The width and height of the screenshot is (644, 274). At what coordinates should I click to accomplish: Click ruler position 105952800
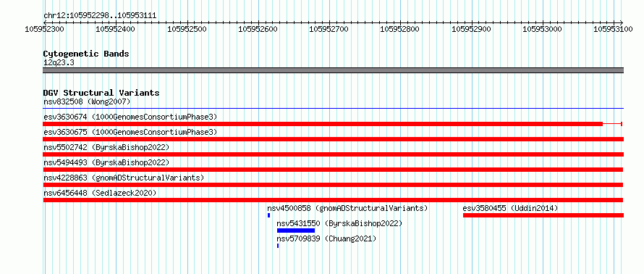point(400,29)
